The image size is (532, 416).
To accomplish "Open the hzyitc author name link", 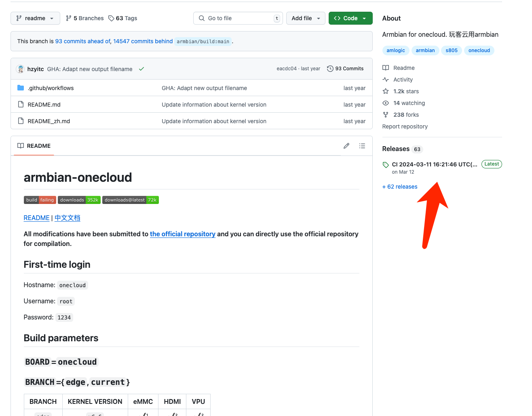I will (x=36, y=69).
